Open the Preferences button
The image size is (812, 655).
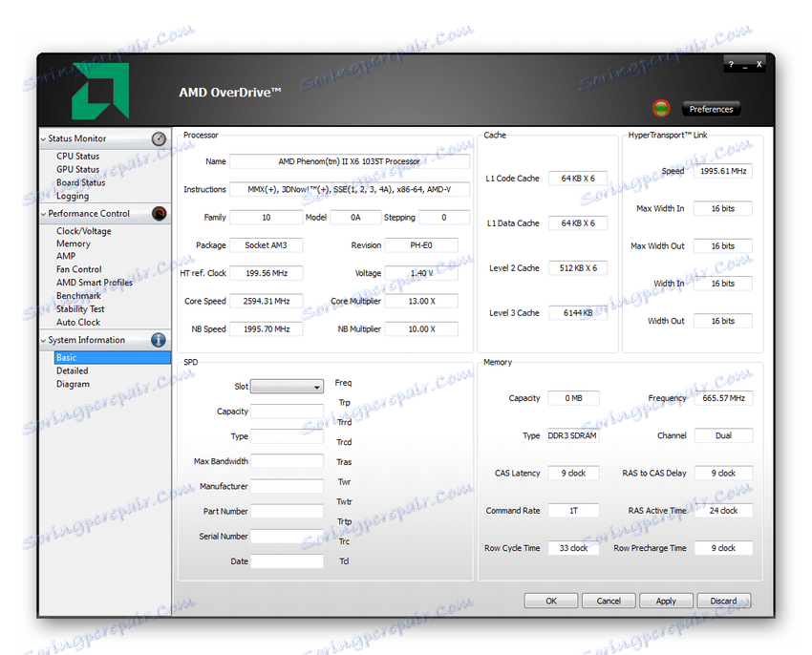point(711,109)
